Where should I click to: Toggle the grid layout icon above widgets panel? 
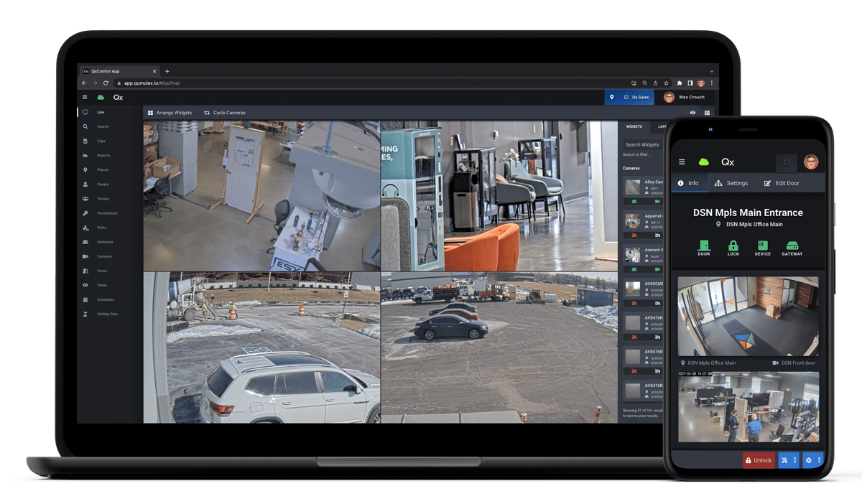[x=707, y=113]
